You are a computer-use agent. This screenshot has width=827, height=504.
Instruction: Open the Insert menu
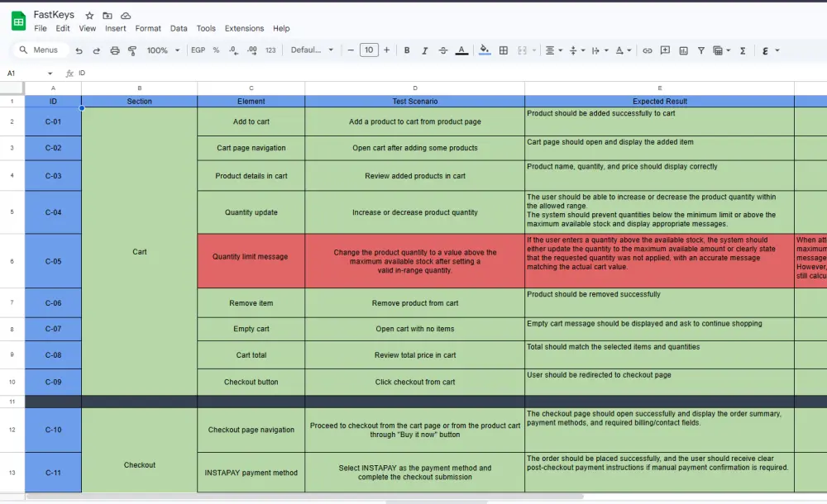[x=115, y=28]
